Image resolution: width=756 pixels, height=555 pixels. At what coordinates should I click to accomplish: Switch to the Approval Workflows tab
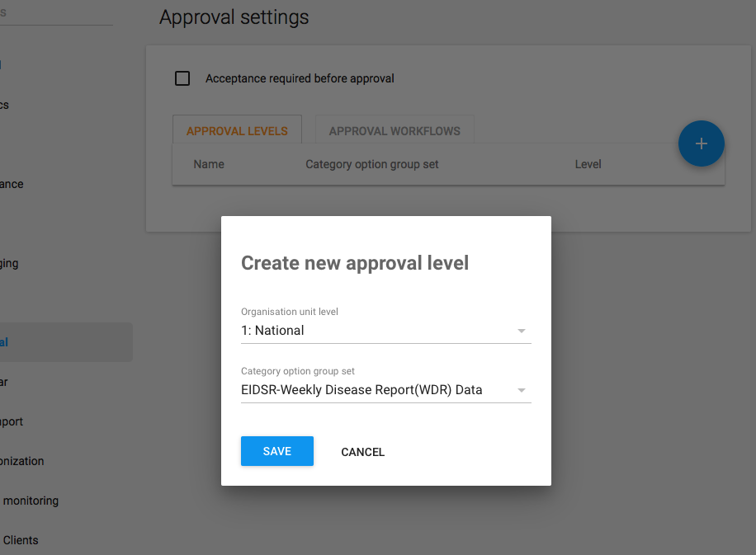[x=395, y=131]
